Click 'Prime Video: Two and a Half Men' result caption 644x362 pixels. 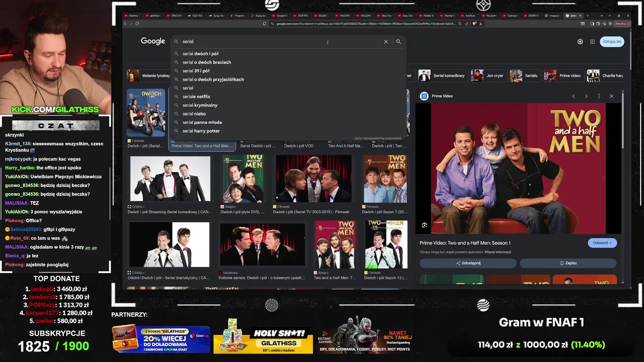[x=202, y=146]
